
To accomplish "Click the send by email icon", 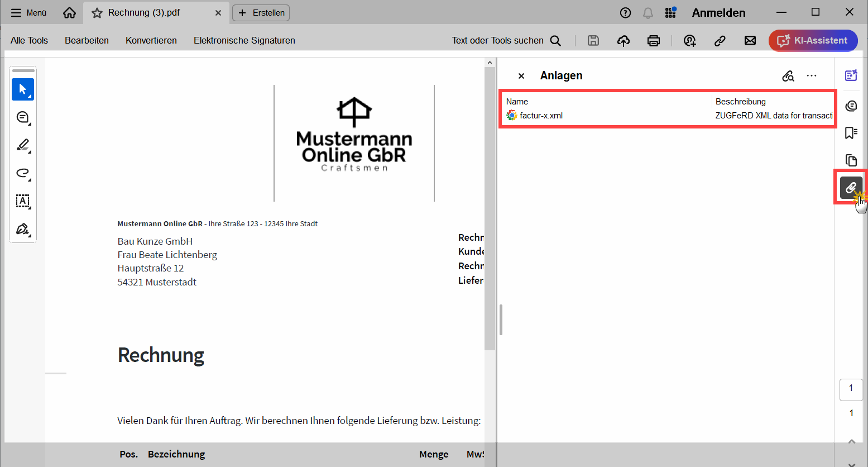I will point(750,40).
